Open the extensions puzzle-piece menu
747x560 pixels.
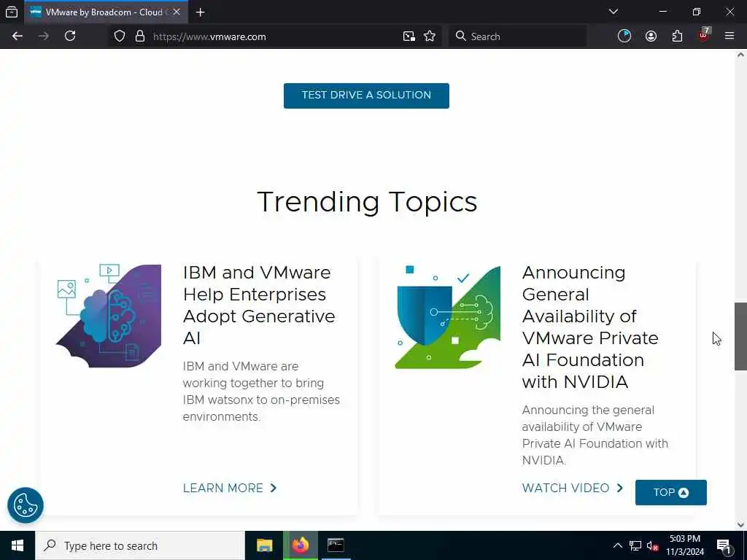[x=677, y=36]
